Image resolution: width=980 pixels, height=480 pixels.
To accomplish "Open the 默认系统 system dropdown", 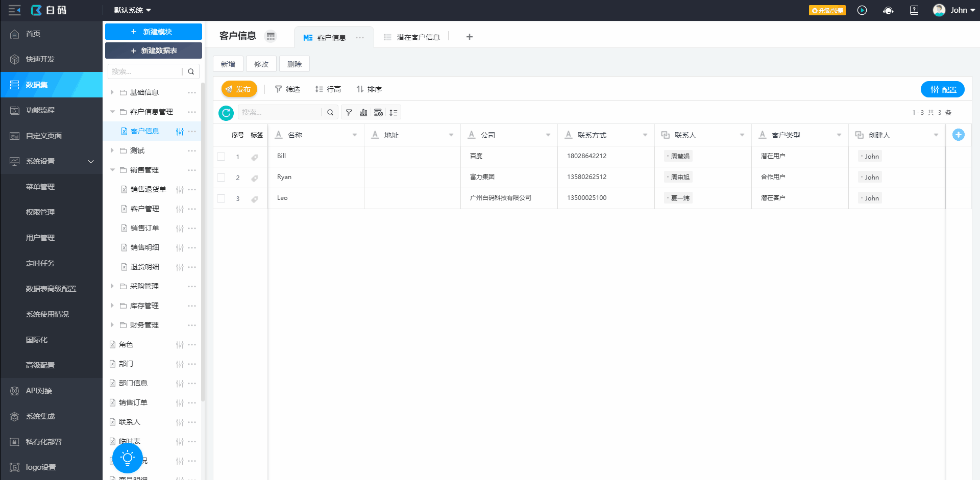I will (132, 10).
